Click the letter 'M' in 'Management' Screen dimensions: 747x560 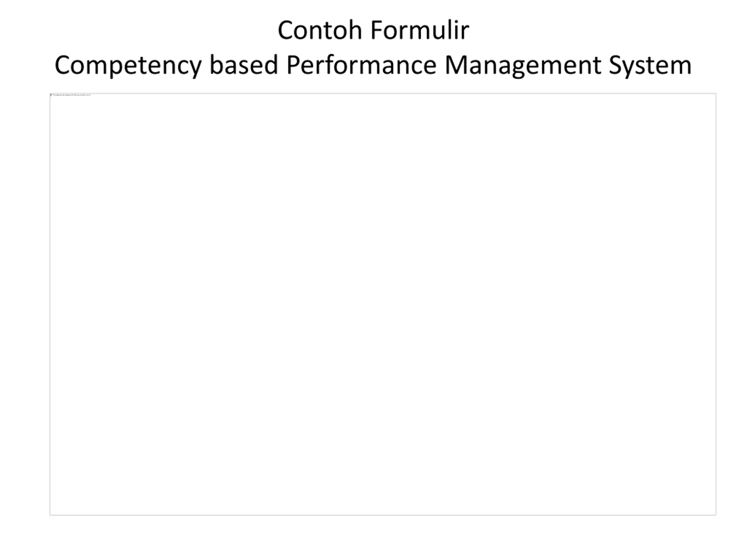pos(457,65)
